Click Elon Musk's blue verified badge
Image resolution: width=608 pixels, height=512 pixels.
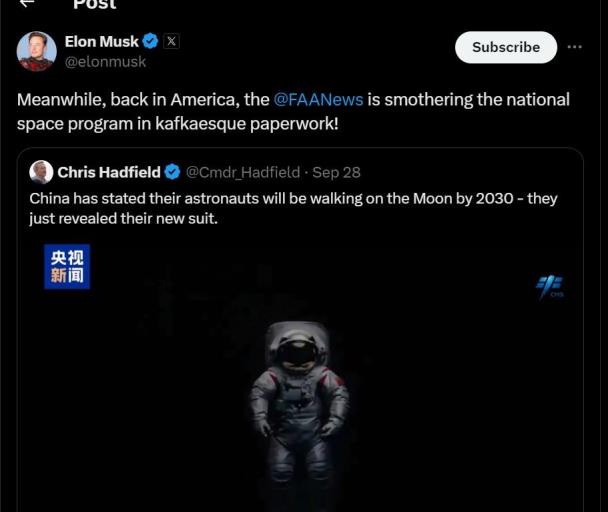click(x=150, y=41)
